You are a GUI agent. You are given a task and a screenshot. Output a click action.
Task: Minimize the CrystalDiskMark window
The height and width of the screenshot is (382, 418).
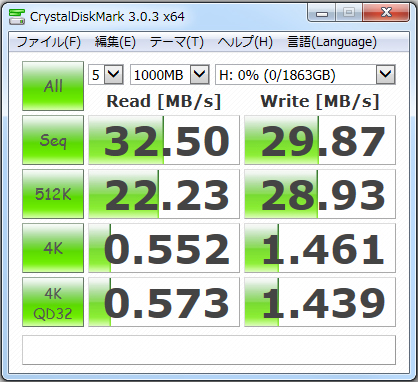pos(322,13)
